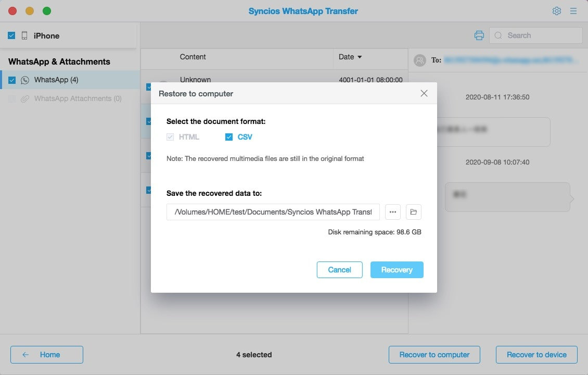588x375 pixels.
Task: Open the settings gear icon
Action: click(556, 11)
